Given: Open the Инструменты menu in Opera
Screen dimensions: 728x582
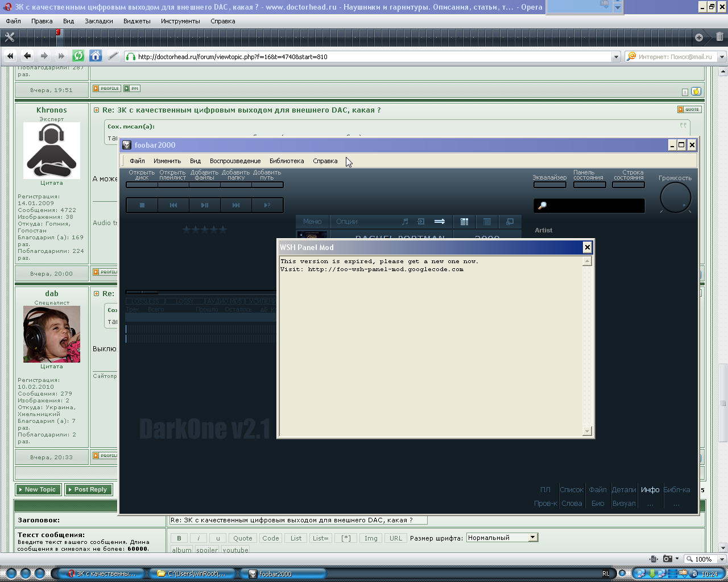Looking at the screenshot, I should point(180,21).
